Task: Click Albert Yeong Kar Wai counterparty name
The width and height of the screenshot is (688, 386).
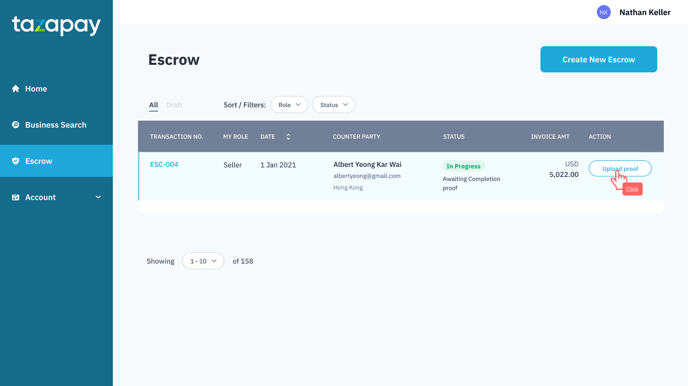Action: [x=367, y=164]
